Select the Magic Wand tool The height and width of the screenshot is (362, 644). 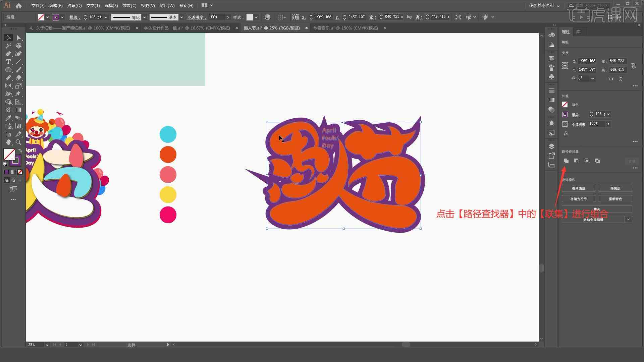point(8,46)
